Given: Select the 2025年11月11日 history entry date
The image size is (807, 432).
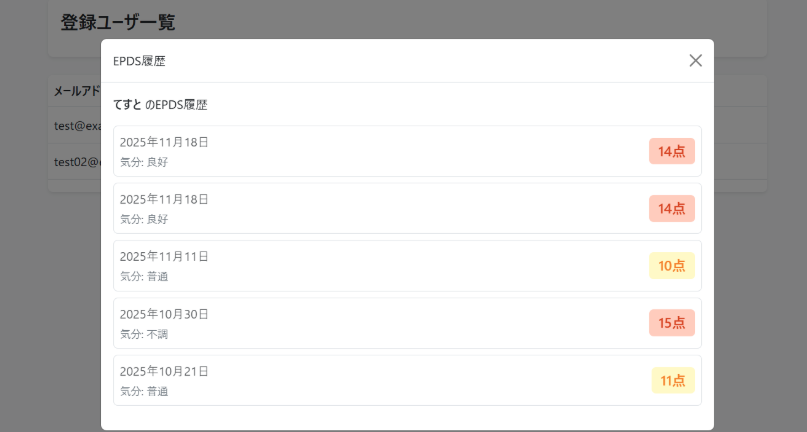Looking at the screenshot, I should click(x=164, y=257).
